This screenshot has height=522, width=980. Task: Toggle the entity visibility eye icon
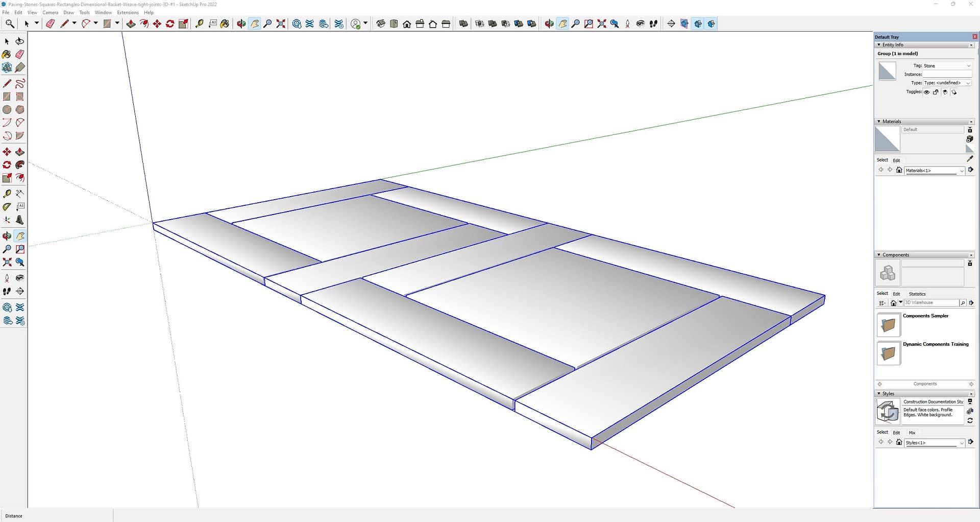click(927, 92)
